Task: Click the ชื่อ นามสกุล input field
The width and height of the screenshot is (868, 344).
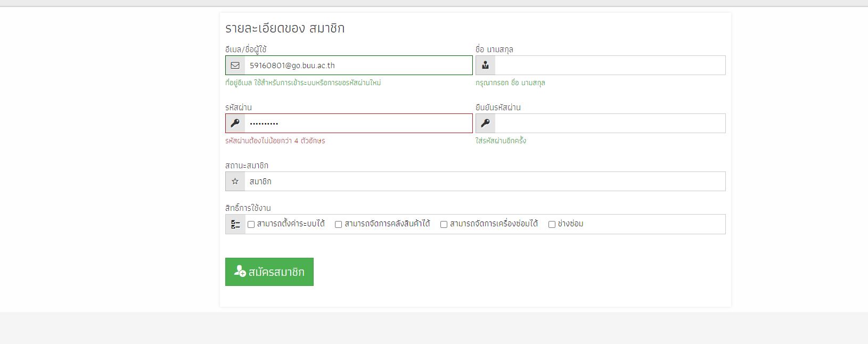Action: pyautogui.click(x=610, y=65)
